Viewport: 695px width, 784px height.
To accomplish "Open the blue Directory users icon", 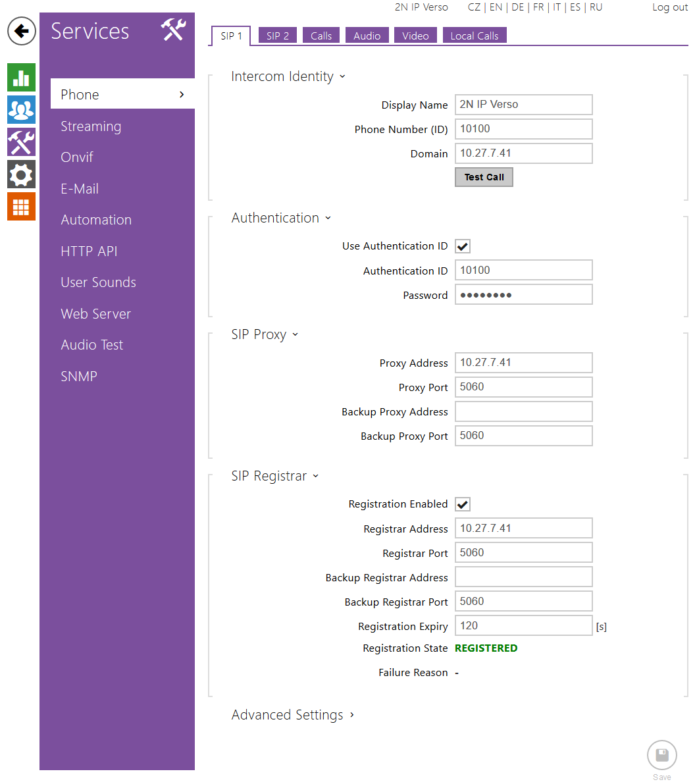I will click(x=21, y=110).
